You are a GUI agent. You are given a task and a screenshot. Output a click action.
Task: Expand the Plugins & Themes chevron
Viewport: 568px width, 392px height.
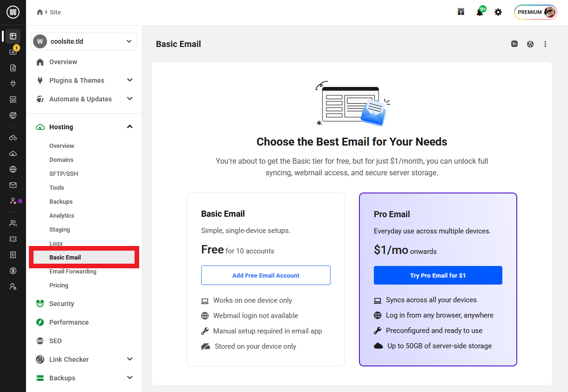130,80
